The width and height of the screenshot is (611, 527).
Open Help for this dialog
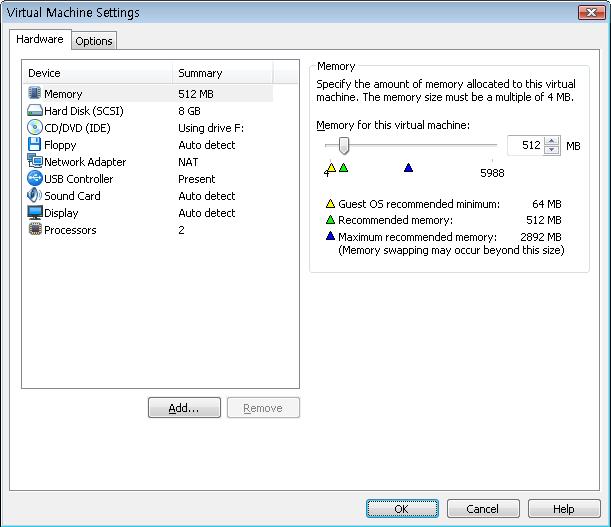pyautogui.click(x=564, y=509)
